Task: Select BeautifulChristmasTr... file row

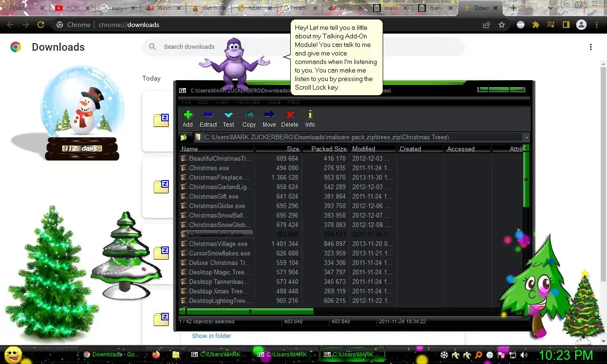Action: click(x=216, y=158)
